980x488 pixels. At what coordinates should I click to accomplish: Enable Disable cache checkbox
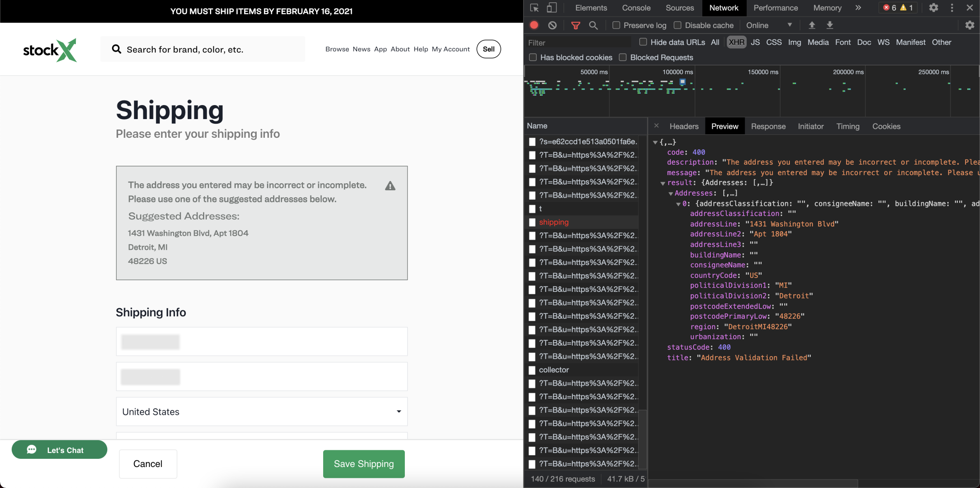click(677, 25)
